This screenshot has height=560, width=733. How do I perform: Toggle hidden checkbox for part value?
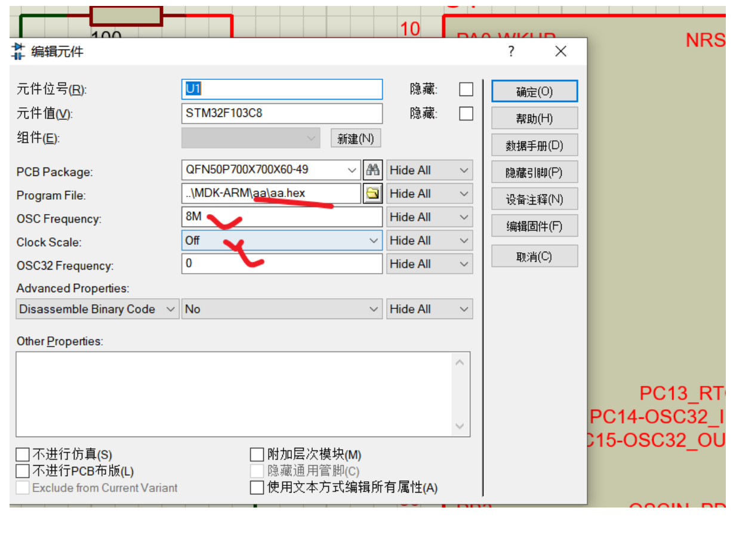[x=466, y=113]
